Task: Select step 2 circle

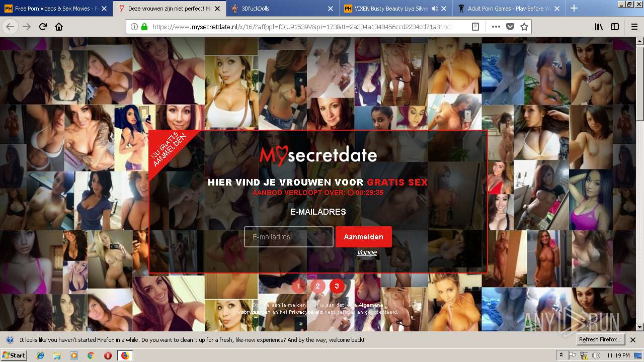Action: click(x=318, y=286)
